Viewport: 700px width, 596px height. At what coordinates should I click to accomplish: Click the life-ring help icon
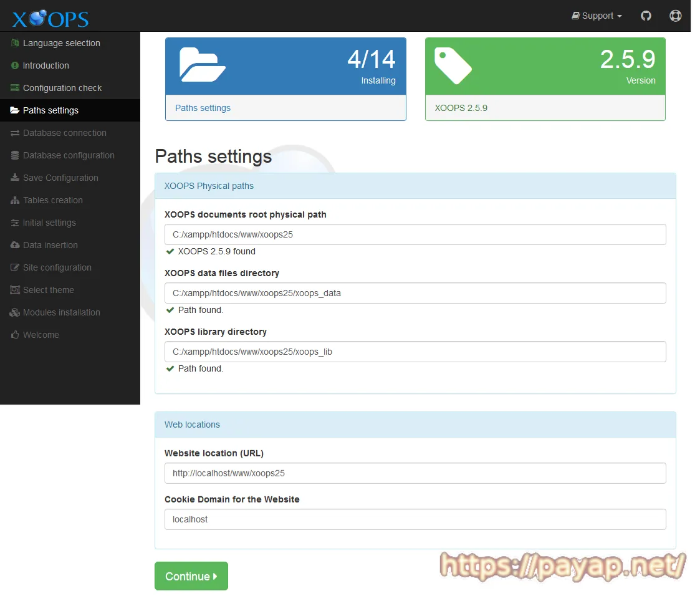pyautogui.click(x=675, y=16)
